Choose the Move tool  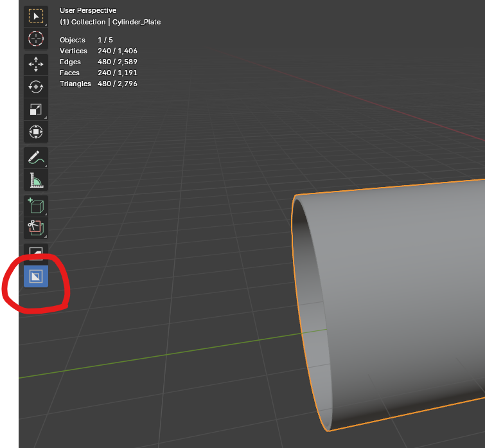point(36,64)
